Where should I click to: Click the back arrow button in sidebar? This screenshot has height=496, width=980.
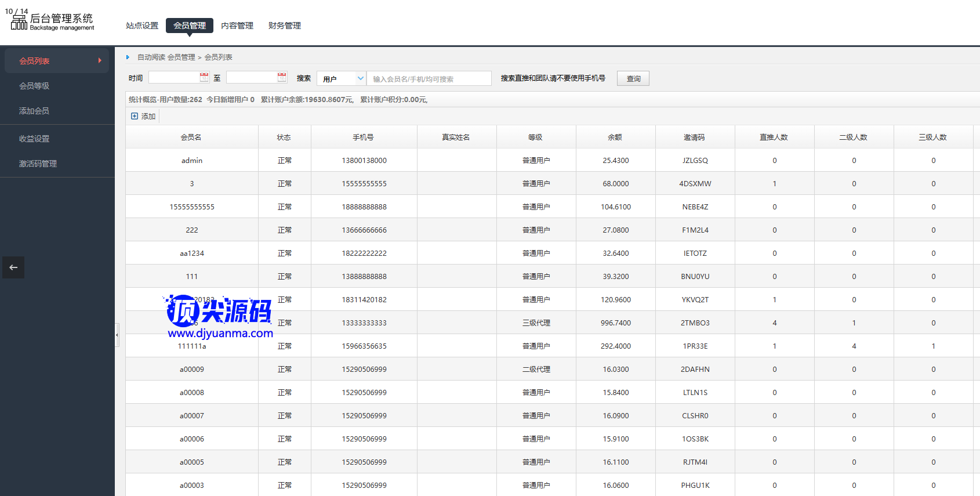tap(13, 267)
